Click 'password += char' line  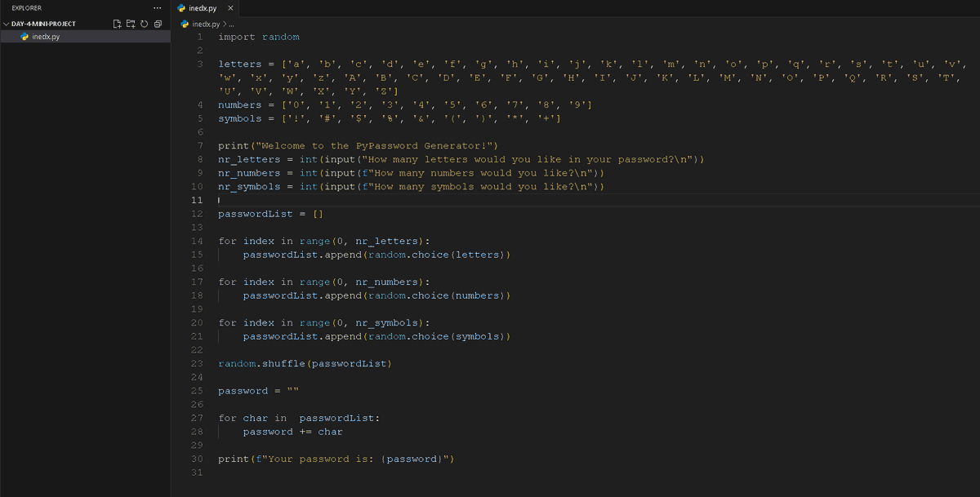pyautogui.click(x=293, y=432)
